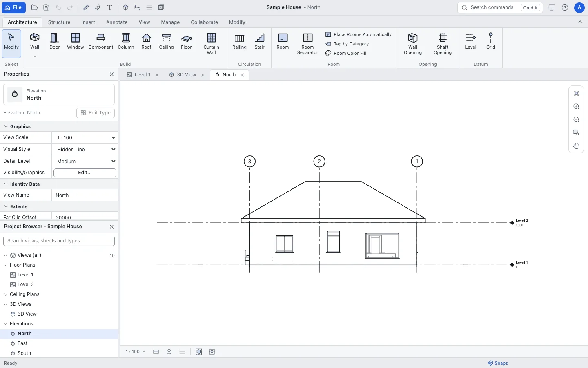Select the Ceiling tool
Screen dimensions: 588x368
166,41
